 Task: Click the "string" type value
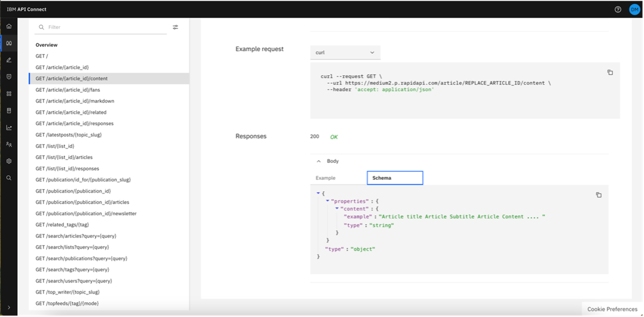(382, 226)
